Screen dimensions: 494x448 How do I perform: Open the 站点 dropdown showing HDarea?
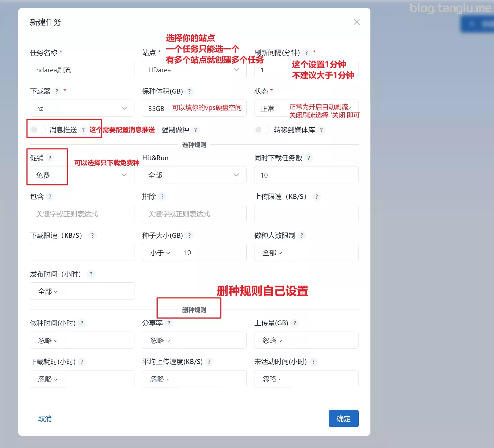click(194, 70)
